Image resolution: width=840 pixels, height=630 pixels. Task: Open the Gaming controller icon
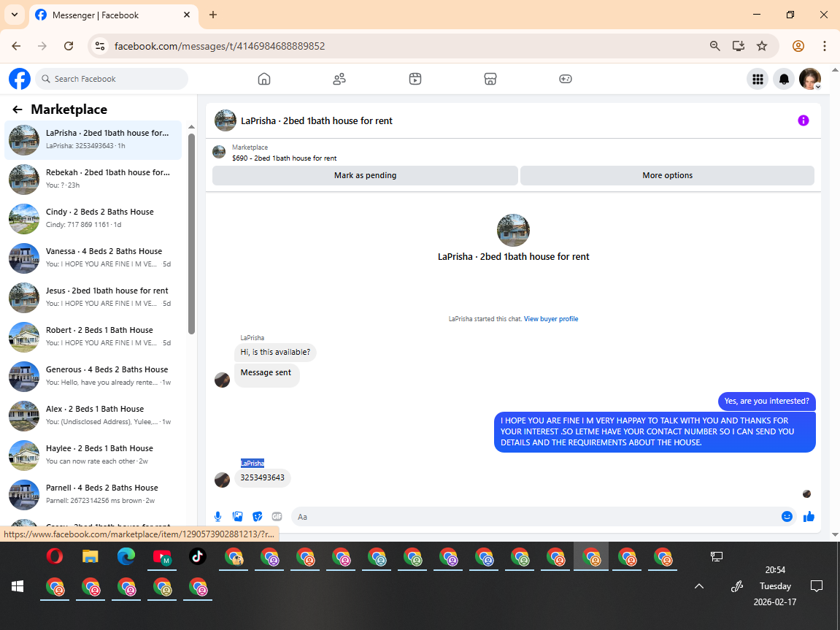pyautogui.click(x=565, y=79)
